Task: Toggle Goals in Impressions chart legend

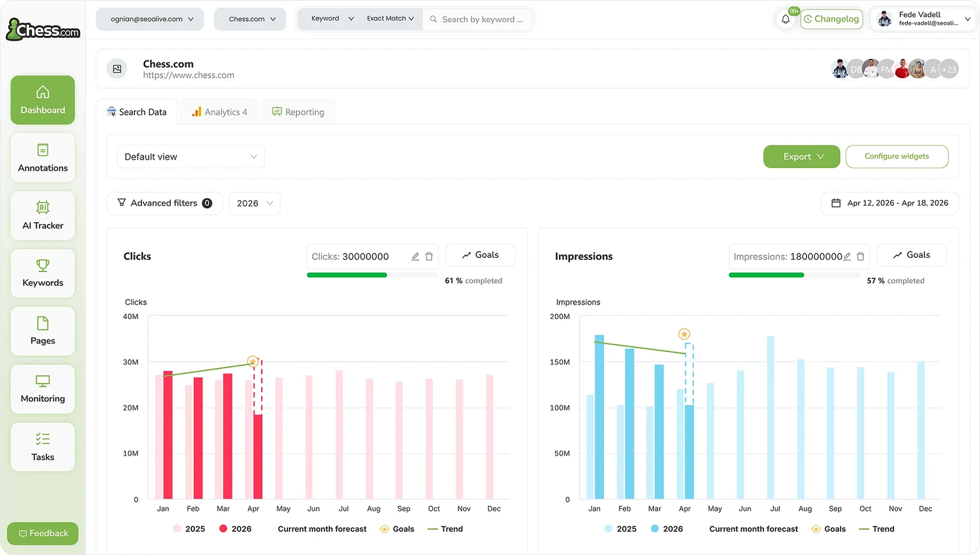Action: (829, 529)
